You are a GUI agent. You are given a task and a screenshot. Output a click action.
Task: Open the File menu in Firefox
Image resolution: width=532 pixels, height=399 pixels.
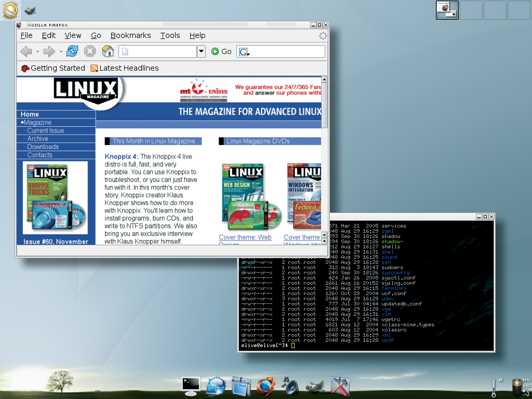[x=26, y=36]
